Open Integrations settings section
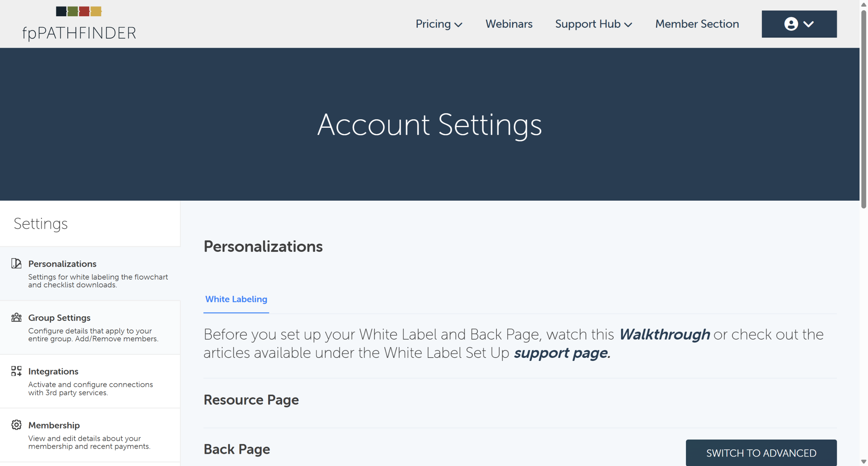The height and width of the screenshot is (466, 868). tap(53, 371)
